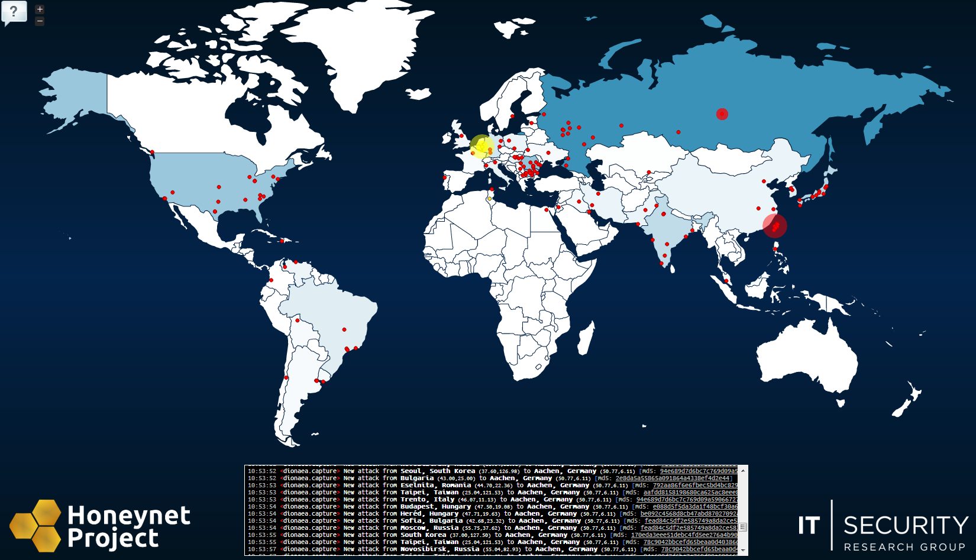Viewport: 976px width, 560px height.
Task: Zoom in with the plus button
Action: [40, 9]
